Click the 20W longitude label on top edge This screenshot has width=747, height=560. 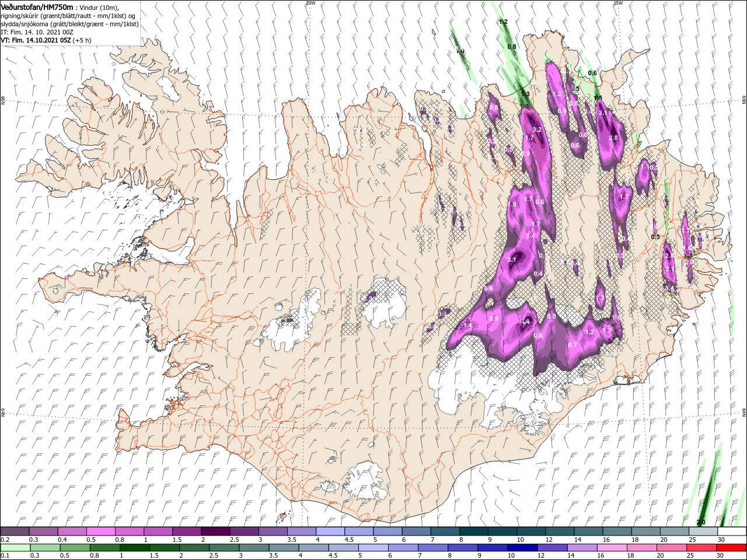pyautogui.click(x=310, y=3)
